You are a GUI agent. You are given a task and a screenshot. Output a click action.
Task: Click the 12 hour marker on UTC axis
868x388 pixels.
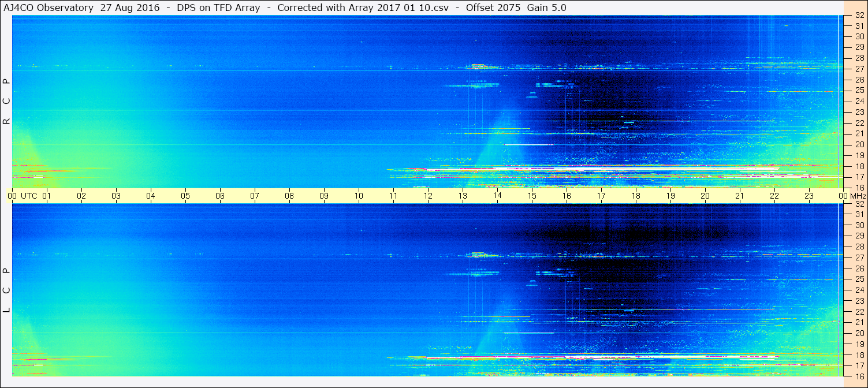coord(428,196)
